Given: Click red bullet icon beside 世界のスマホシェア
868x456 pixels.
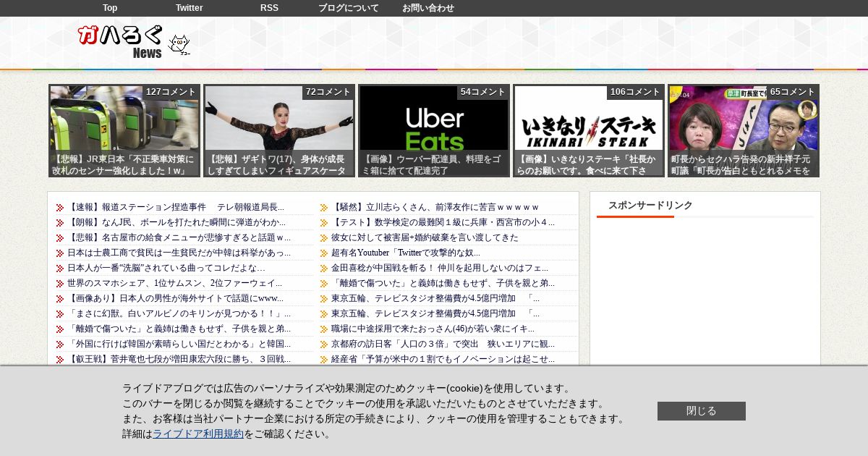Looking at the screenshot, I should click(60, 284).
